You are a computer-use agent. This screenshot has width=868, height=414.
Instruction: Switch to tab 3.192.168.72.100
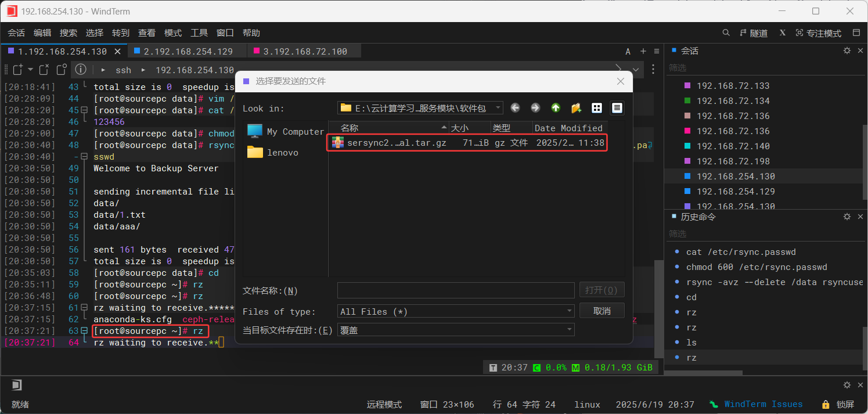tap(304, 51)
